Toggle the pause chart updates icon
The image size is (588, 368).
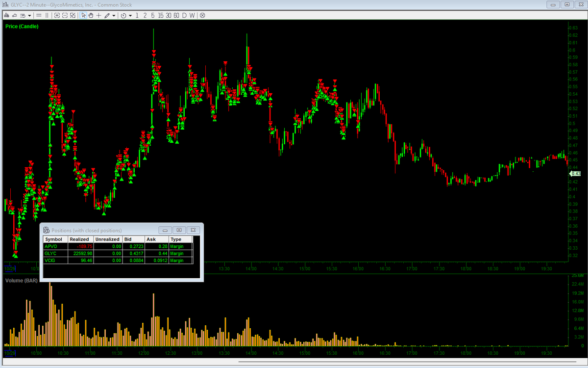(46, 15)
